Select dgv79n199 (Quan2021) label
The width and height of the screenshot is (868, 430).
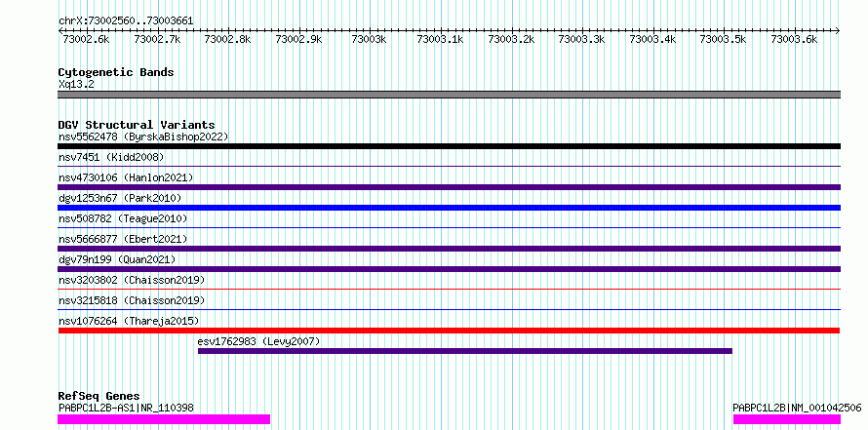point(117,259)
